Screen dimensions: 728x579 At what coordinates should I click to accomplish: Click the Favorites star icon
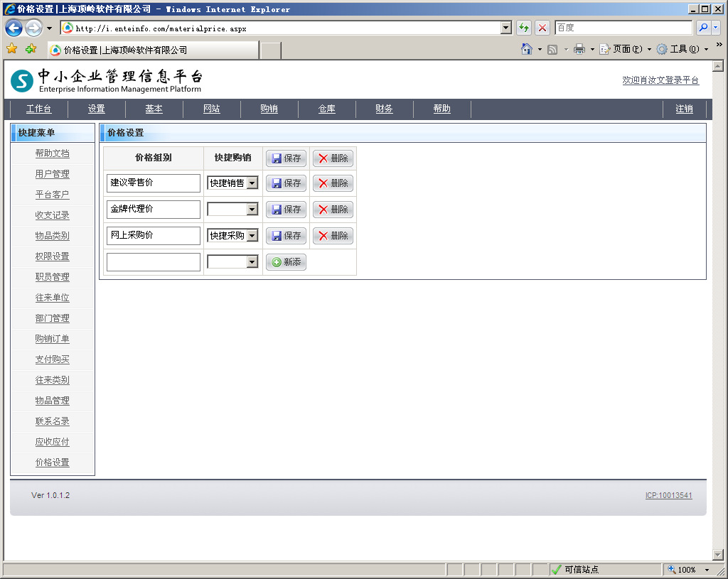click(x=11, y=49)
